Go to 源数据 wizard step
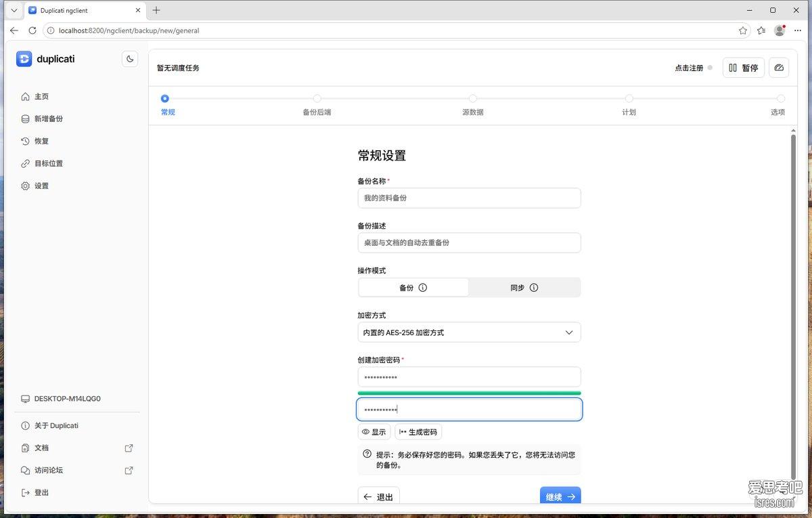The image size is (812, 518). [473, 106]
